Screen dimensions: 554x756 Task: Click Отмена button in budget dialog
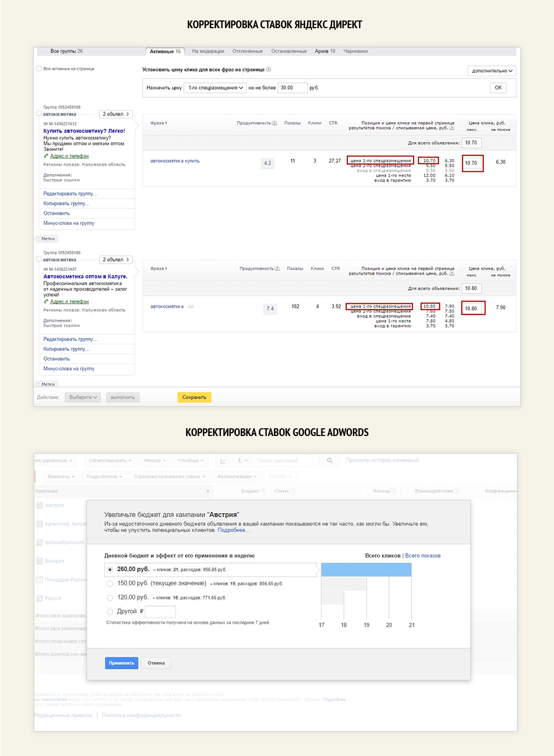coord(156,663)
